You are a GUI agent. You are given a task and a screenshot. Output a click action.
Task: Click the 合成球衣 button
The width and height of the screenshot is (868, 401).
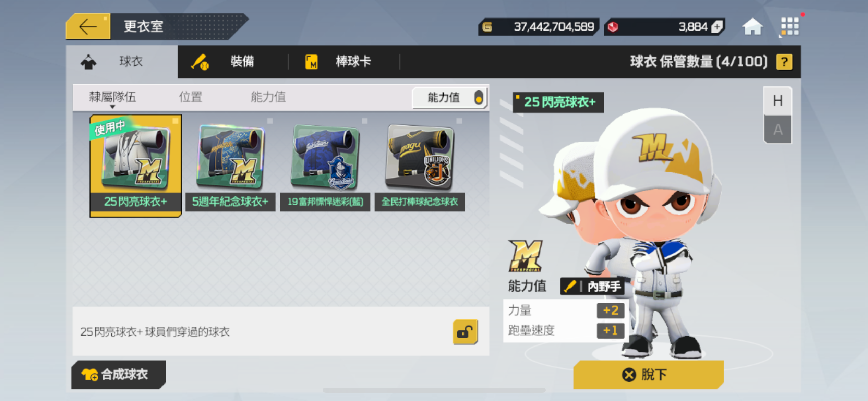(x=119, y=374)
